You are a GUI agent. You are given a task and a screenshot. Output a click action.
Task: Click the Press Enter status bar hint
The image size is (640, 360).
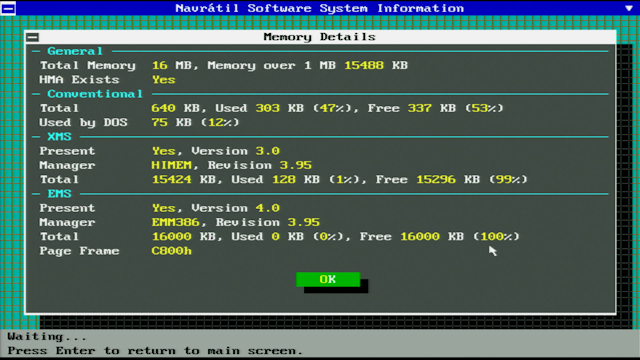point(155,351)
